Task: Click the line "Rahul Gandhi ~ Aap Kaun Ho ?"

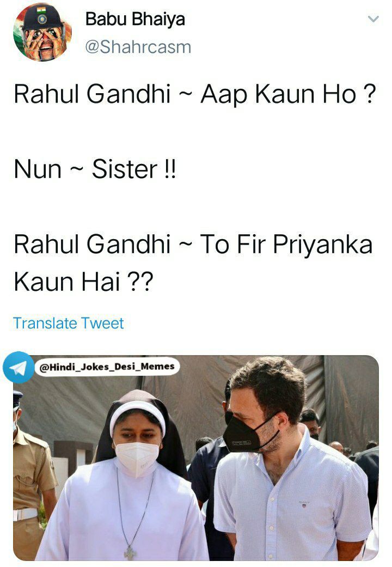Action: 195,94
